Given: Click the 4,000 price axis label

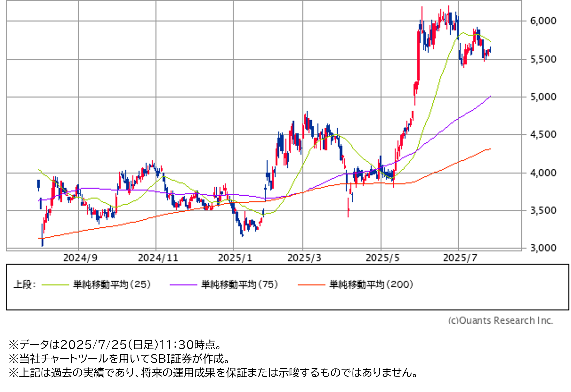Looking at the screenshot, I should pyautogui.click(x=543, y=173).
